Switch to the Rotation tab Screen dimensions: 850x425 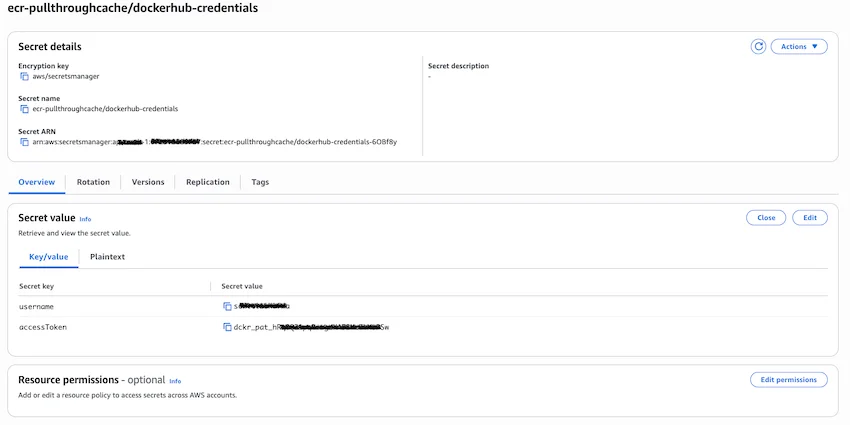pos(93,182)
